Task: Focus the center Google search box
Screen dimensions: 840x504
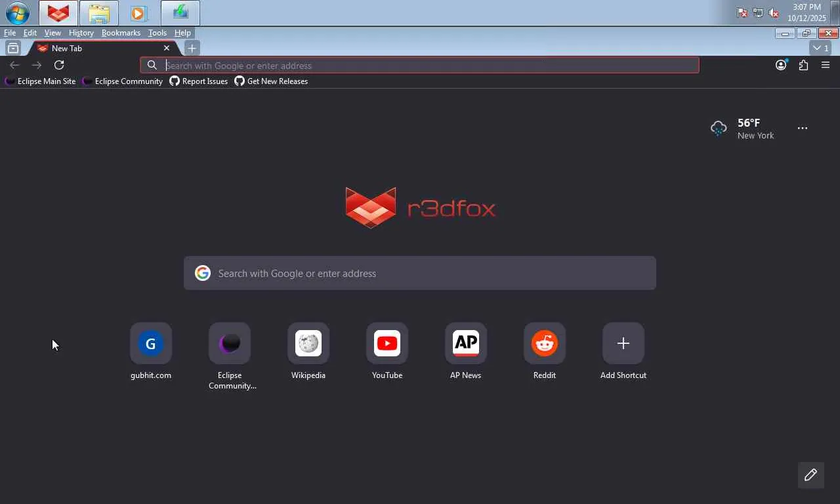Action: tap(420, 273)
